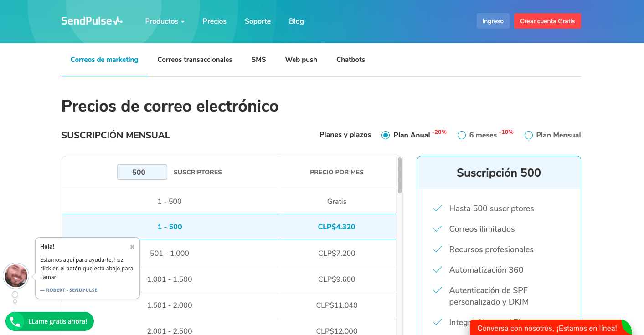
Task: Click checkmark beside Hasta 500 suscriptores
Action: pos(438,208)
